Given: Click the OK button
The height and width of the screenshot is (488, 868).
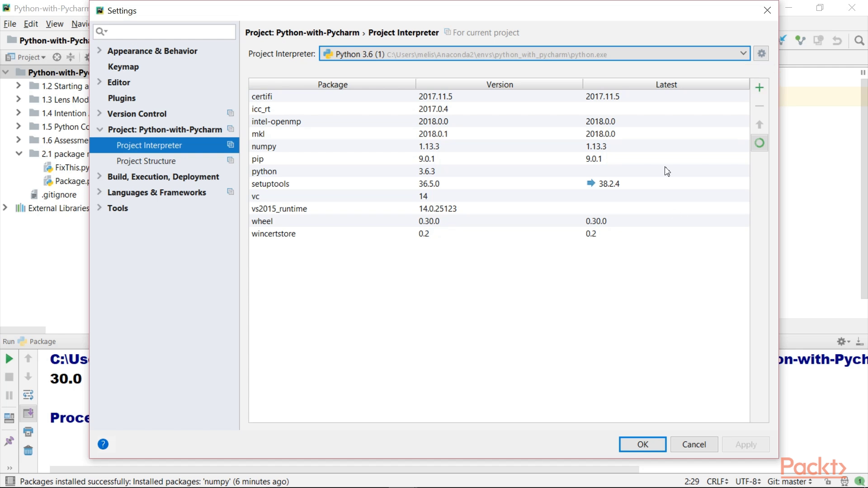Looking at the screenshot, I should coord(642,445).
